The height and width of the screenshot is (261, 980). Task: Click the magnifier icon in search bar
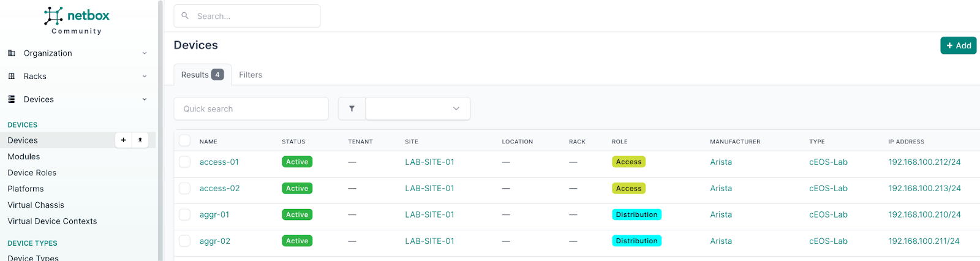[x=185, y=16]
